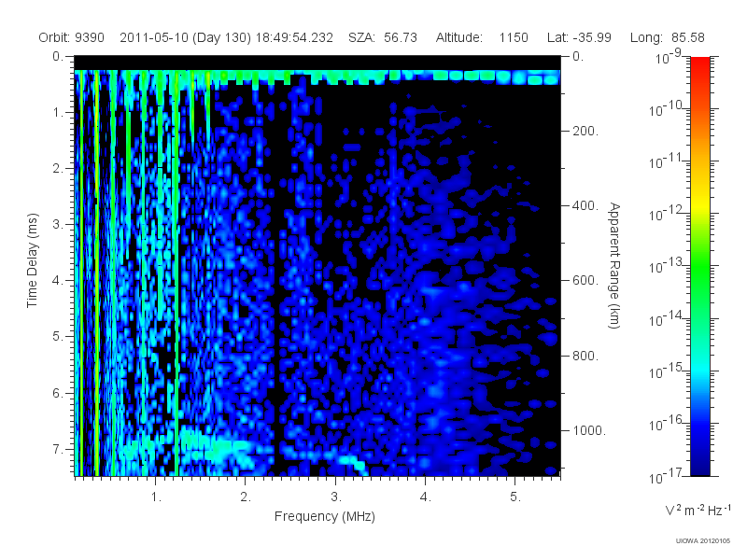Click the yellow band of the color bar
Image resolution: width=747 pixels, height=560 pixels.
[x=699, y=203]
